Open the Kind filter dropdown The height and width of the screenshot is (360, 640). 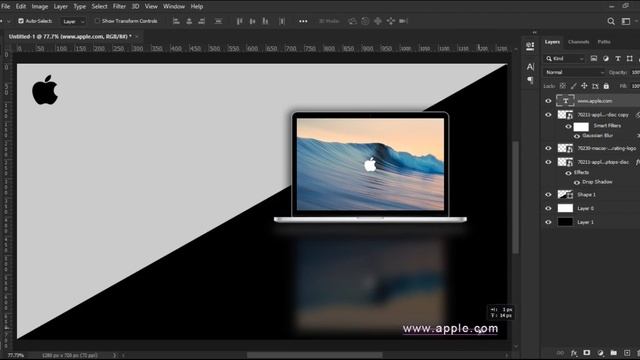point(564,59)
